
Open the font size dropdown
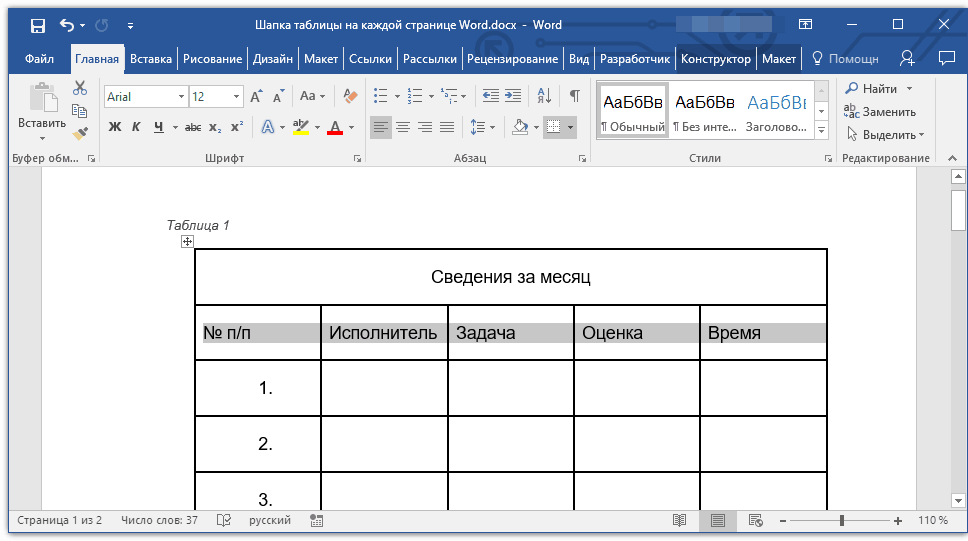tap(237, 97)
